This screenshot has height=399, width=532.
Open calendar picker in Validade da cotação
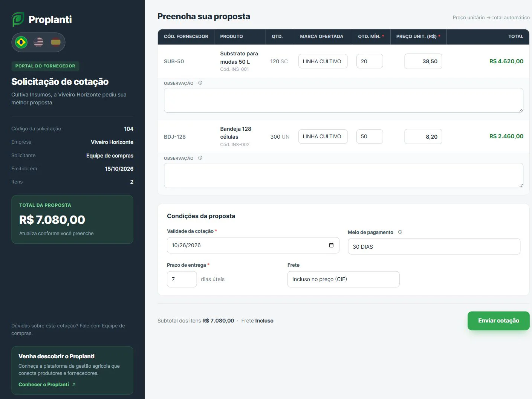331,245
